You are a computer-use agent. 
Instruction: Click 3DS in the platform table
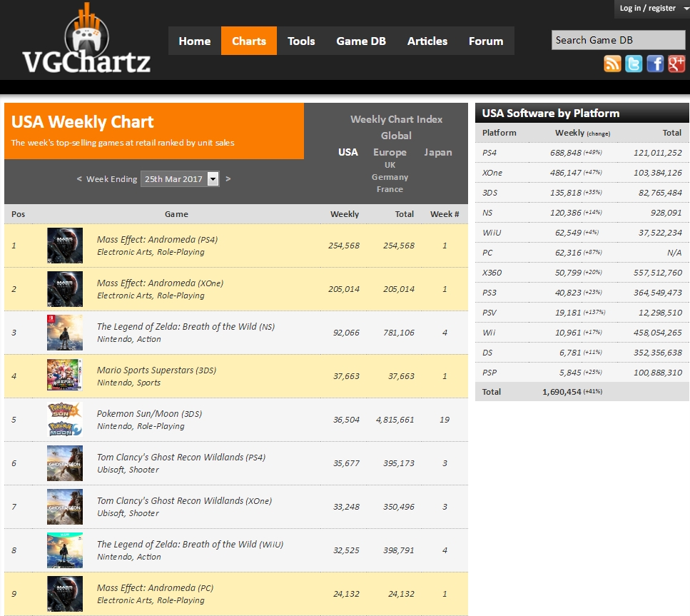(489, 193)
